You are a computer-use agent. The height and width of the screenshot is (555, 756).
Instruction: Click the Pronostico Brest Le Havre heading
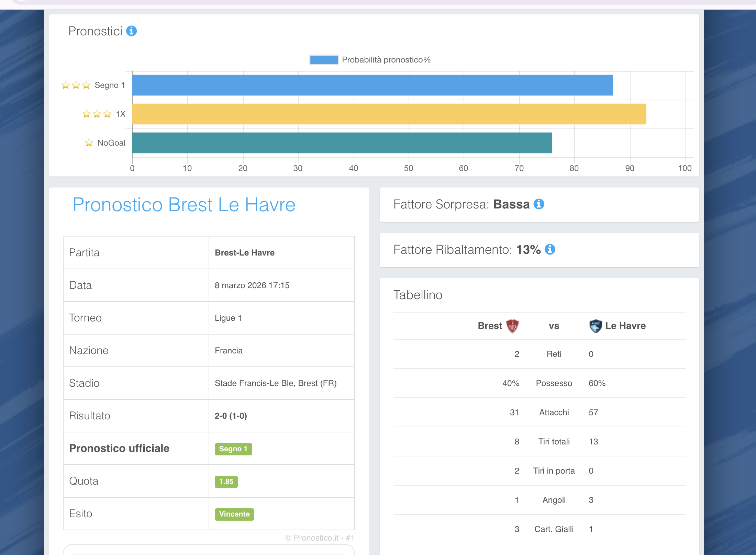click(x=184, y=205)
